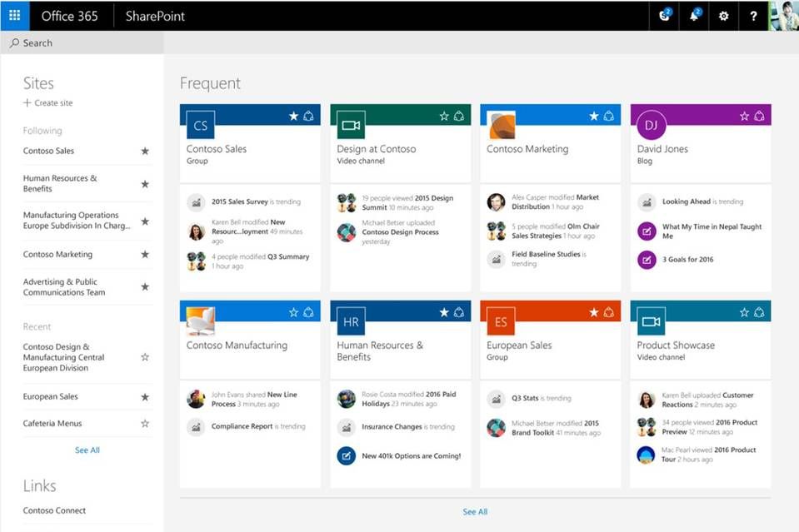
Task: Open the Skype notifications icon in header
Action: tap(665, 16)
